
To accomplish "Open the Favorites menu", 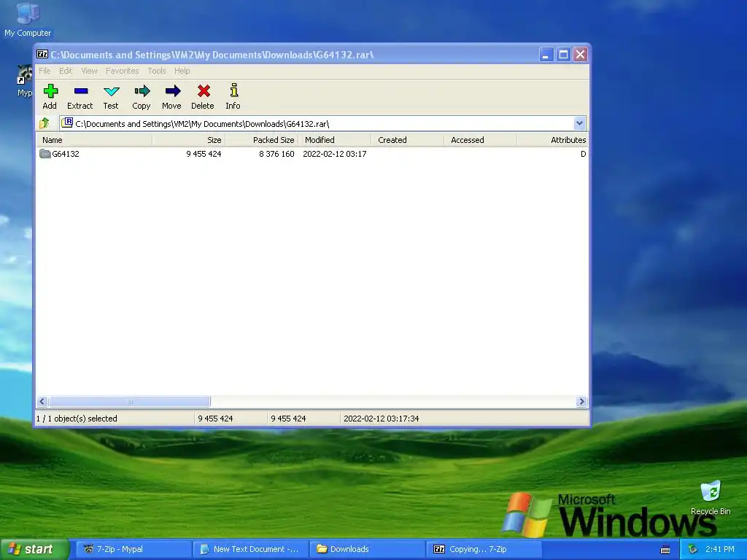I will pos(123,71).
